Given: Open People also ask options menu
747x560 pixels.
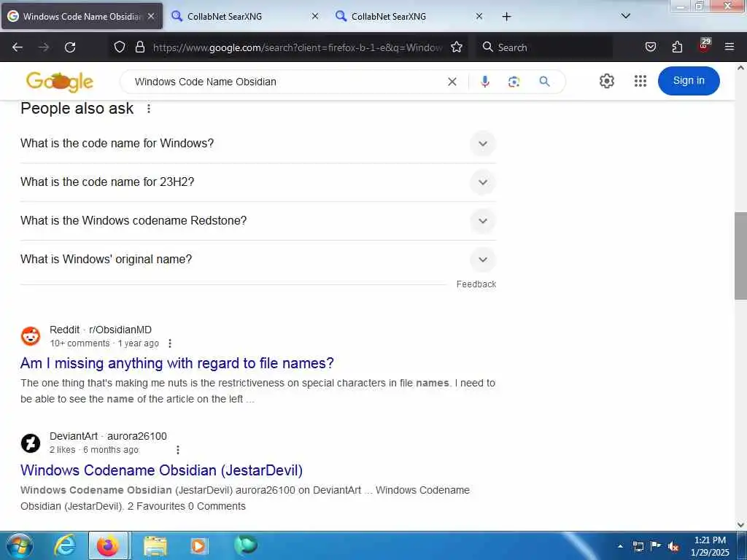Looking at the screenshot, I should tap(149, 109).
